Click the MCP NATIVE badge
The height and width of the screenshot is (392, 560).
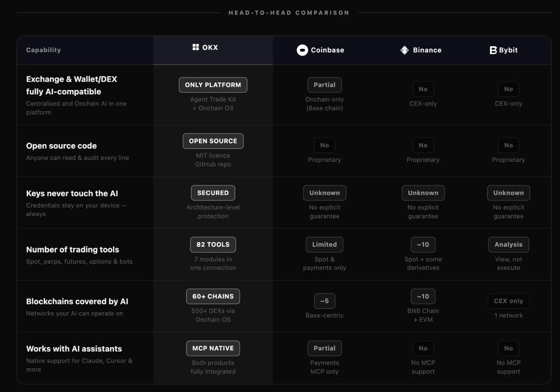click(213, 348)
